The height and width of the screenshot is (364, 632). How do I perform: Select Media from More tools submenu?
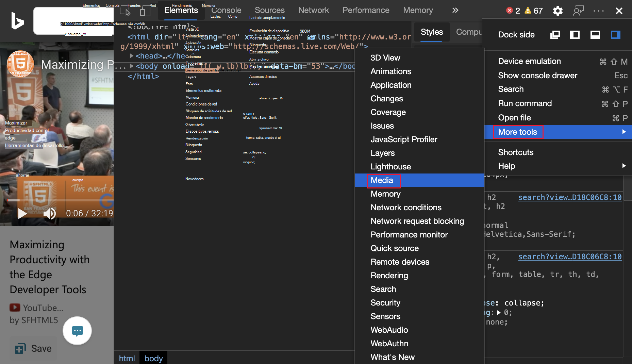[x=382, y=180]
